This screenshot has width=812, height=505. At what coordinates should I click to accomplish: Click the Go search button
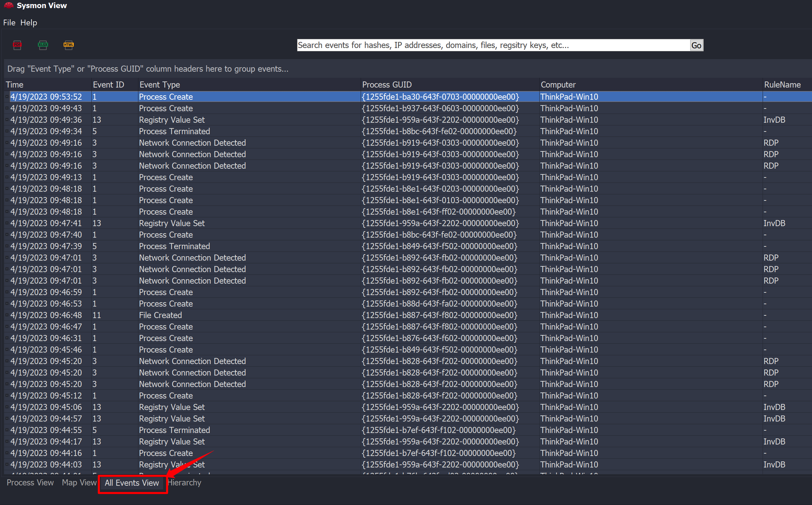click(696, 45)
